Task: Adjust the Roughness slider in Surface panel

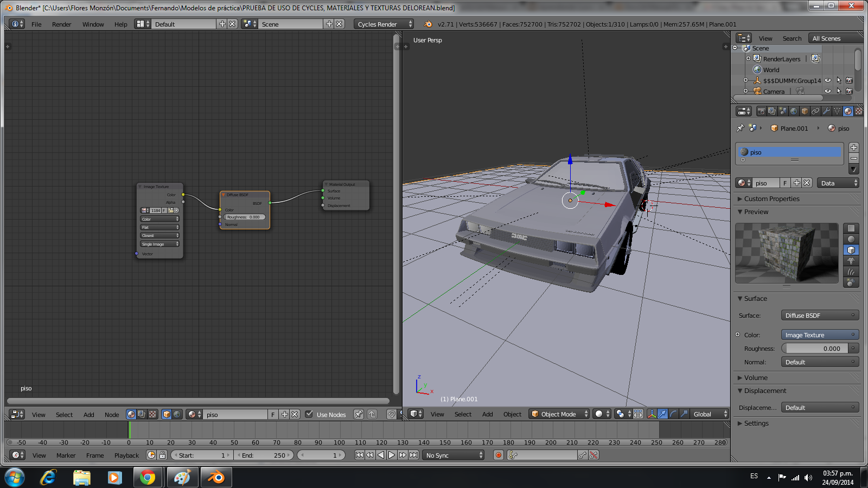Action: click(815, 349)
